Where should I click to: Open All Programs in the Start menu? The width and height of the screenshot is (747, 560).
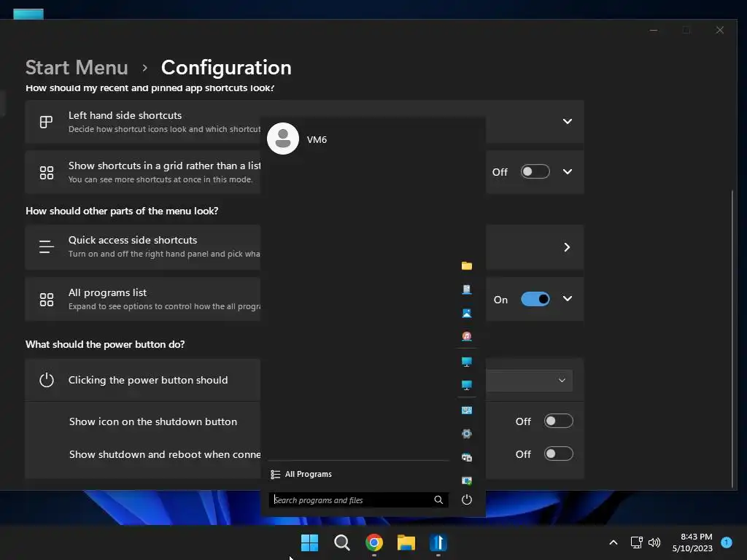(x=301, y=474)
